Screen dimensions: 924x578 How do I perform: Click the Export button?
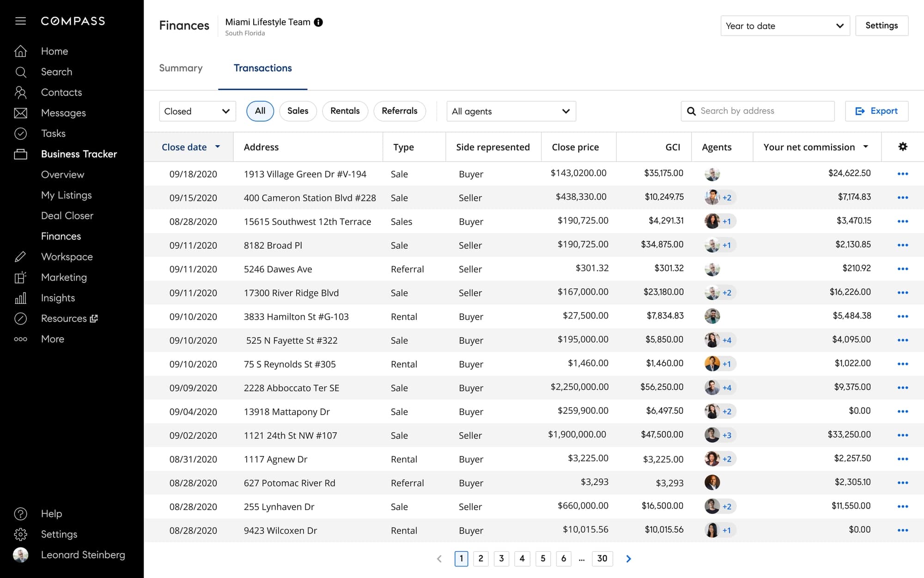[876, 111]
